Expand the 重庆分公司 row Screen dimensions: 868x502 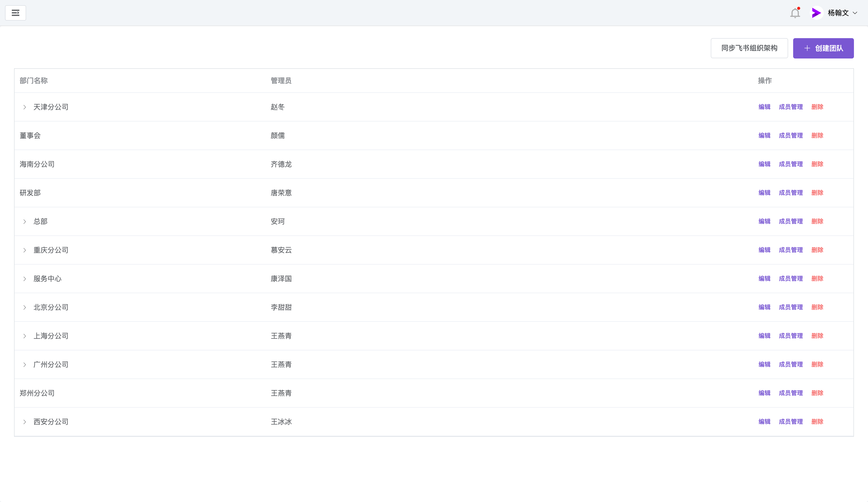(x=25, y=250)
